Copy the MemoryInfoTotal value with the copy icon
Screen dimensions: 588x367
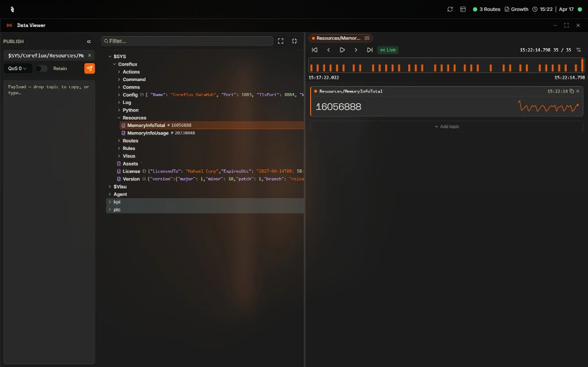click(x=572, y=91)
